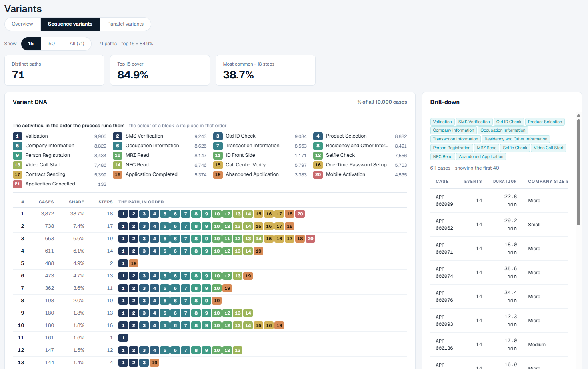Click the number 21 block beside Application Cancelled

[x=17, y=184]
